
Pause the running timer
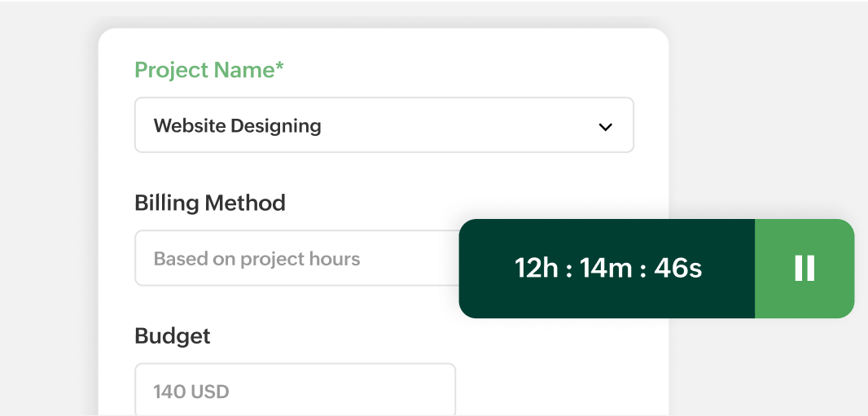click(x=804, y=268)
